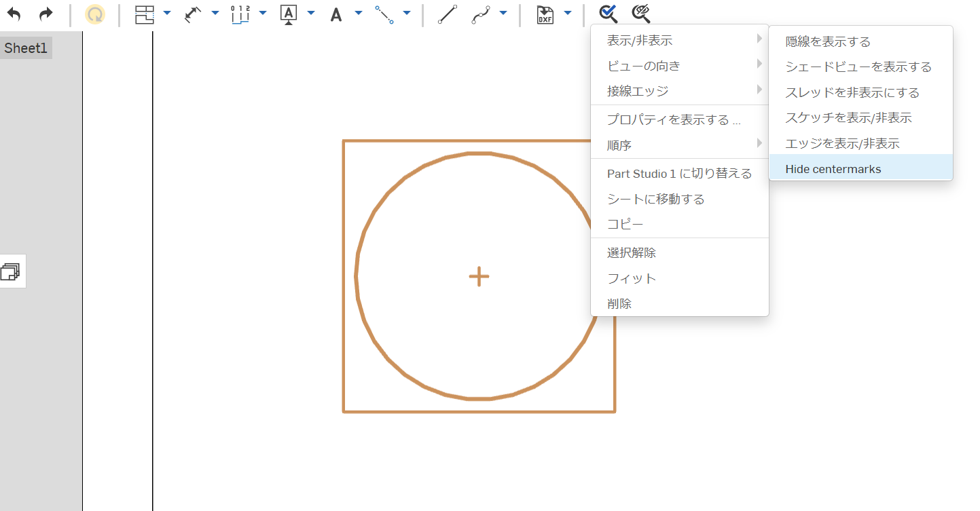Expand the 順序 submenu
The width and height of the screenshot is (980, 511).
pyautogui.click(x=680, y=145)
